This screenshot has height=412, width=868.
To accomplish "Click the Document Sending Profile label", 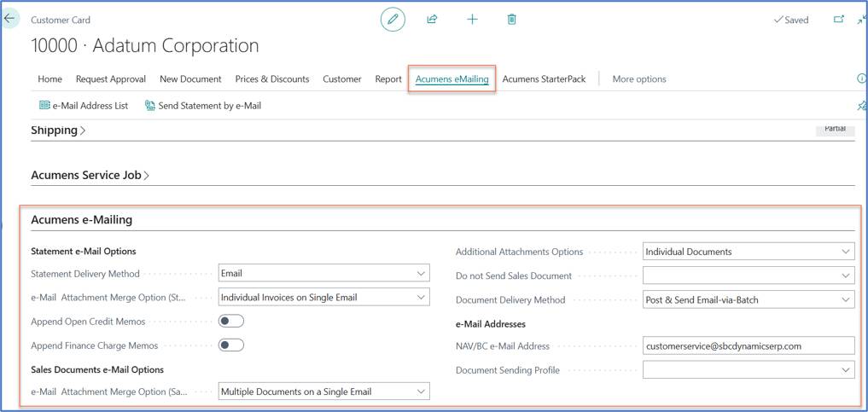I will tap(508, 370).
